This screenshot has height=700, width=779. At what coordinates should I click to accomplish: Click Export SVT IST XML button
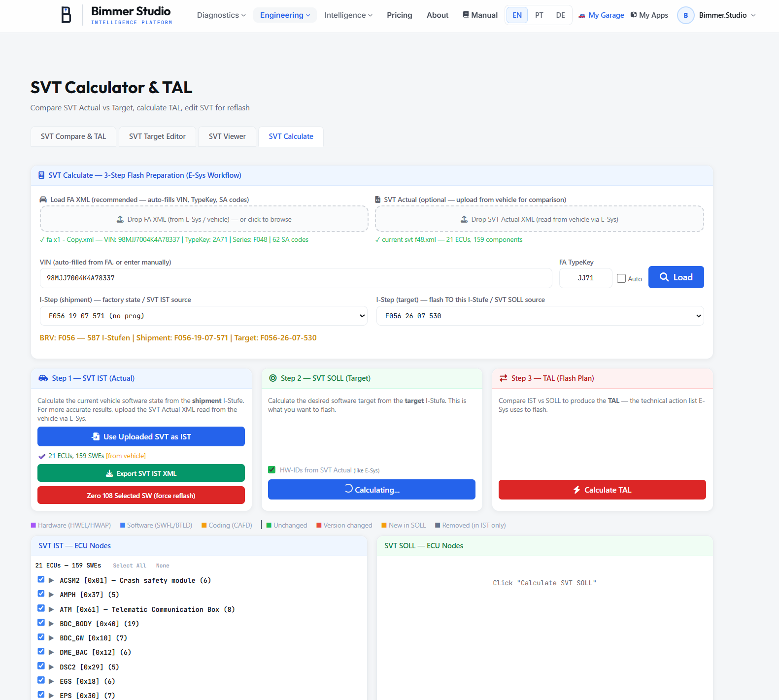tap(141, 473)
